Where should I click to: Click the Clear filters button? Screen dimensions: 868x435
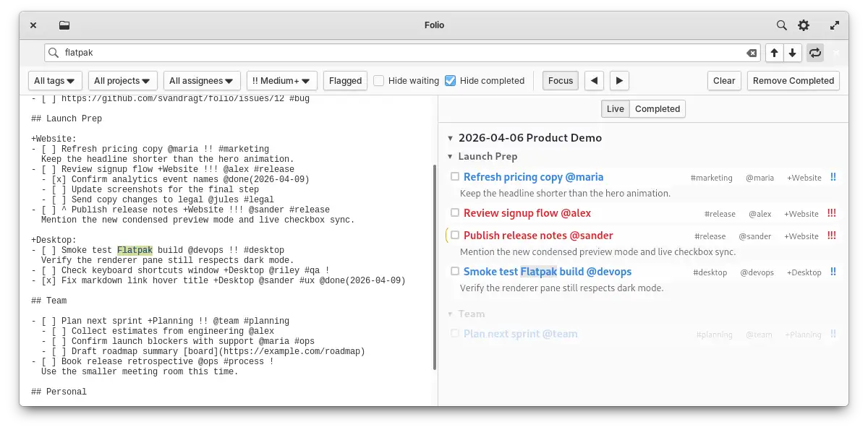724,81
